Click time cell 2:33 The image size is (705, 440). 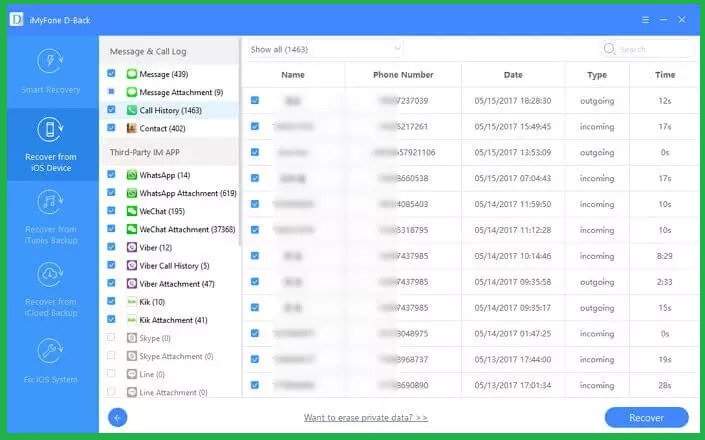click(x=665, y=282)
